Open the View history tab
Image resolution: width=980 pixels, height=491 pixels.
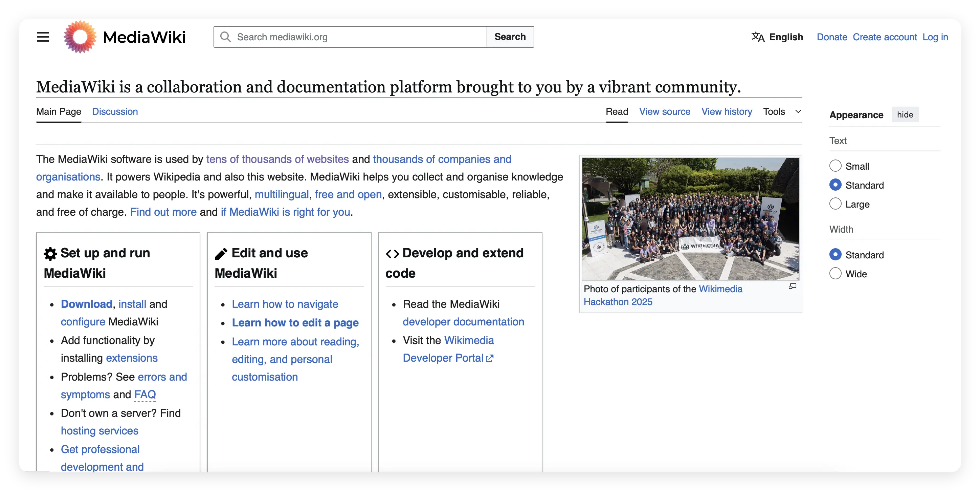point(727,111)
